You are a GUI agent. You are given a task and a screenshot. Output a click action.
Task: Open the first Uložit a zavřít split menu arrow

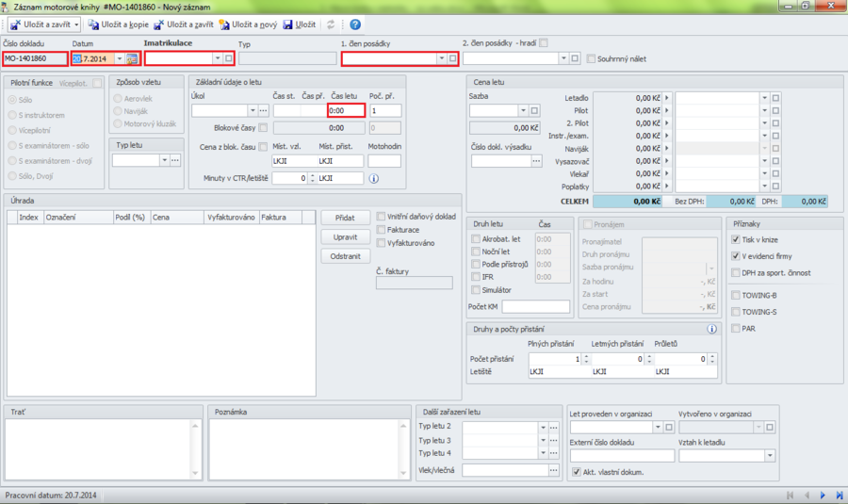pos(76,24)
